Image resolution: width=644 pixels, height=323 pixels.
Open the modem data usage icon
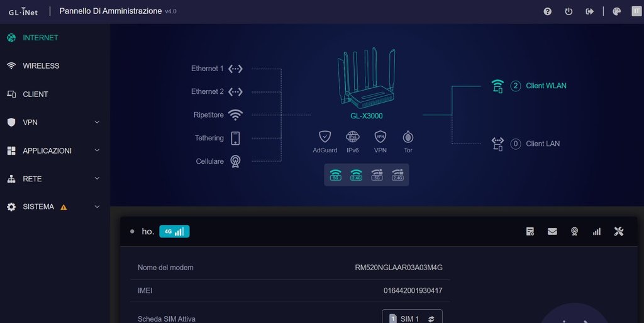pyautogui.click(x=530, y=231)
